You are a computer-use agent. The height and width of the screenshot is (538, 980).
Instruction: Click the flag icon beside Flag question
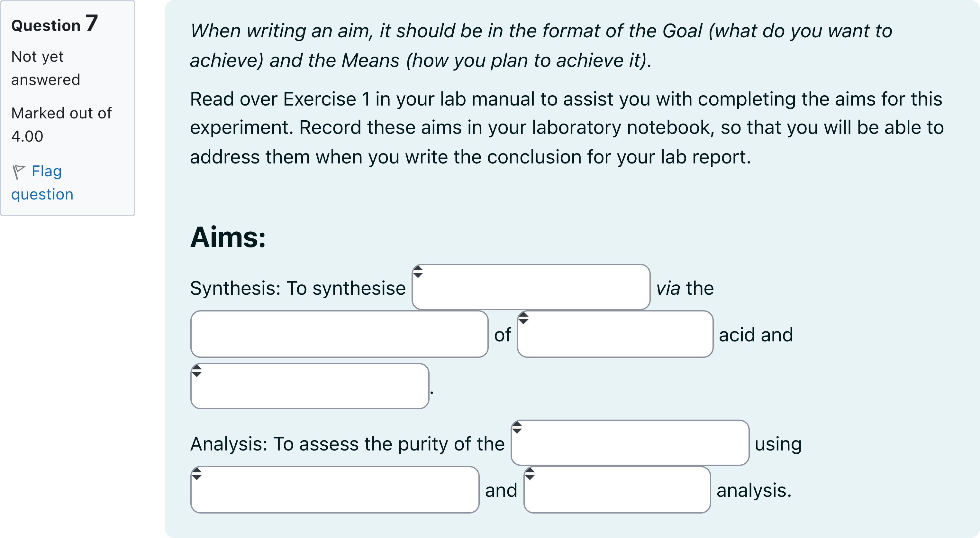18,172
